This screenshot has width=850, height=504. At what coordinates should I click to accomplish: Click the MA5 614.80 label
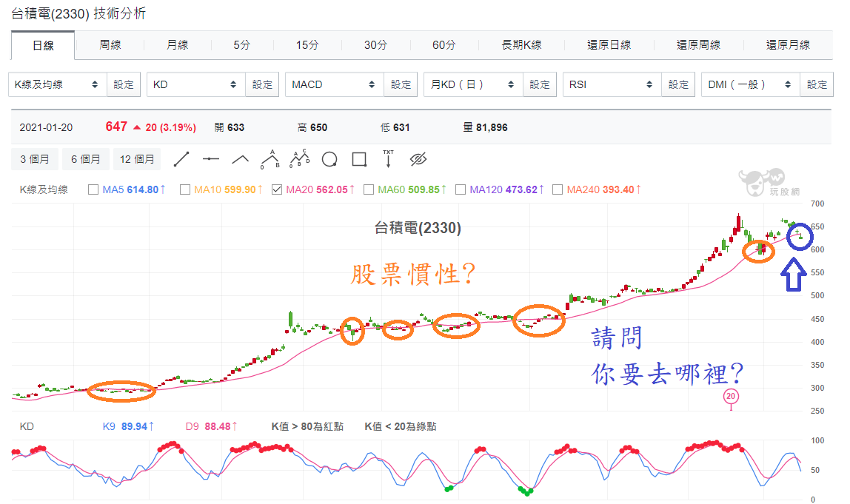133,189
